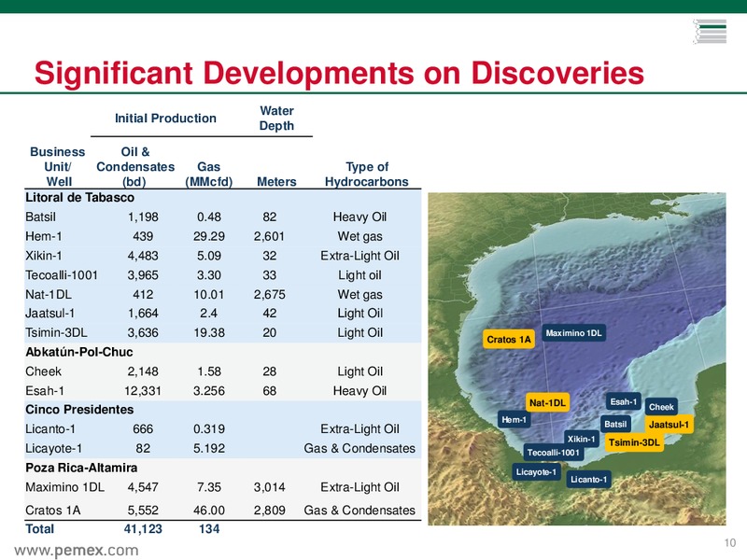Screen dimensions: 747x560
Task: Click the 'Nat-1DL' well name in table
Action: pos(49,294)
